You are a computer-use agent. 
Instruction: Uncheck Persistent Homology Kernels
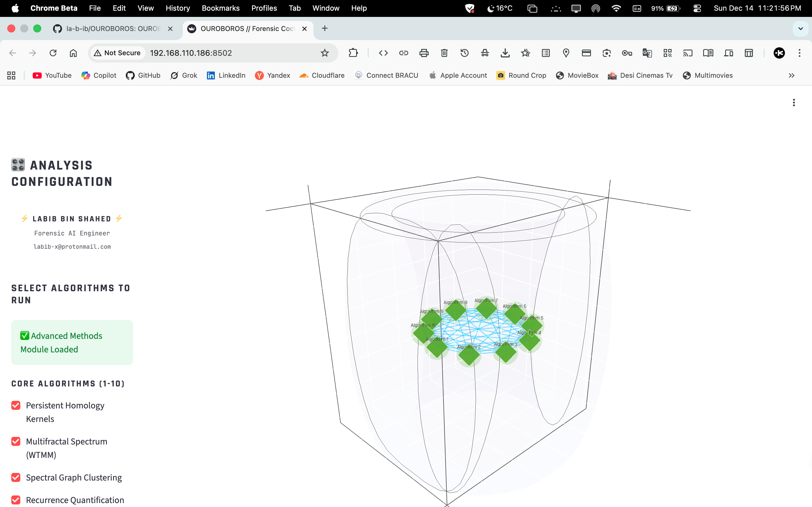(x=16, y=405)
